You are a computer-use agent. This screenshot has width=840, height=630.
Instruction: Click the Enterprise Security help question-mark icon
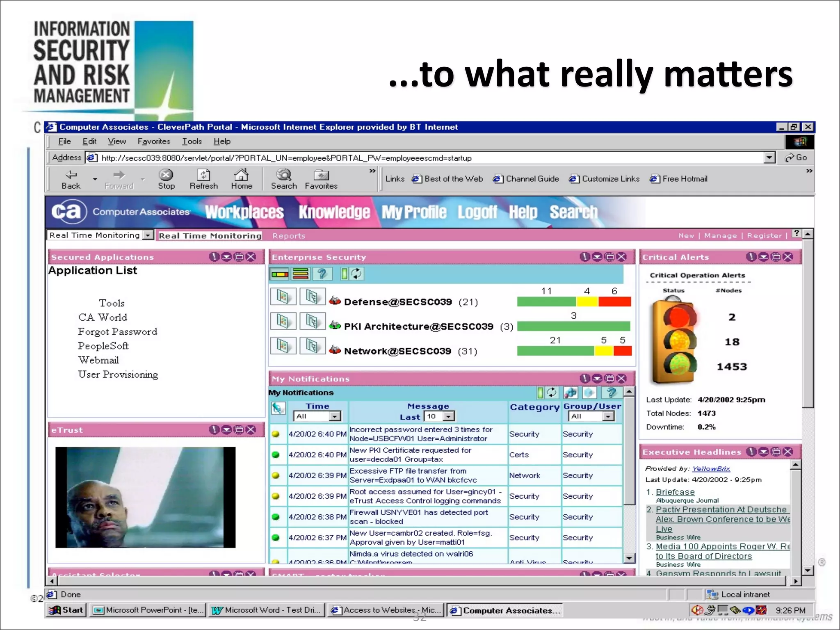[x=322, y=274]
